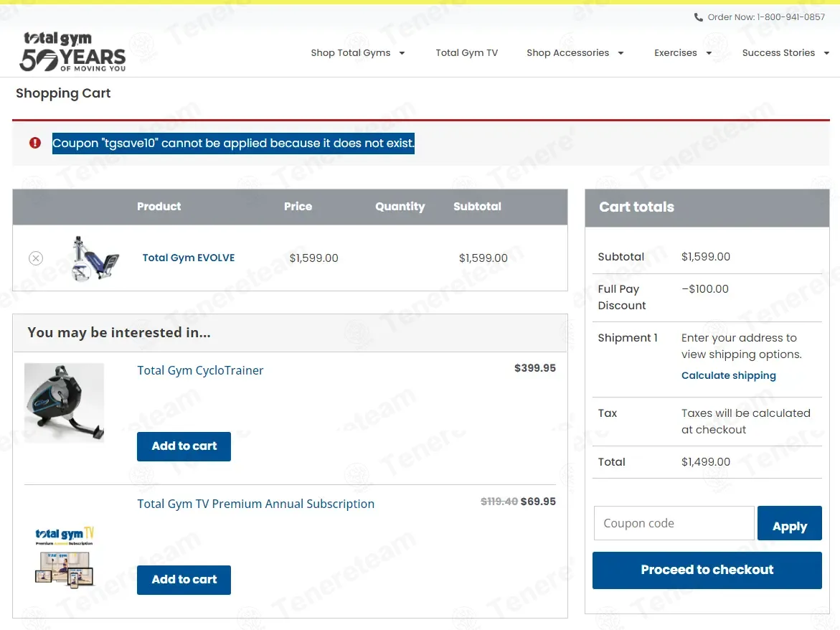Open the Success Stories menu
The height and width of the screenshot is (630, 840).
coord(778,53)
